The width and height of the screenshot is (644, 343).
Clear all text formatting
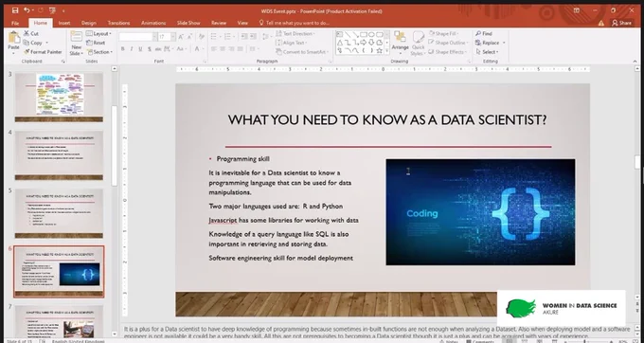tap(202, 37)
